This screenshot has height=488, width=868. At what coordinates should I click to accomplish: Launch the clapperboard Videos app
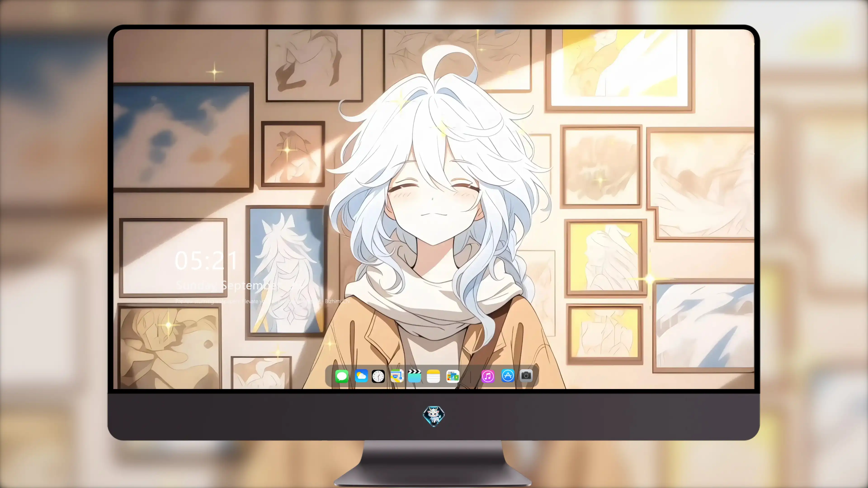(x=415, y=376)
